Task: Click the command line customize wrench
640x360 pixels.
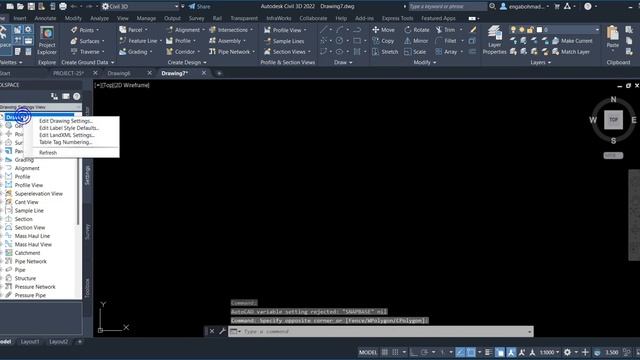Action: tap(222, 331)
